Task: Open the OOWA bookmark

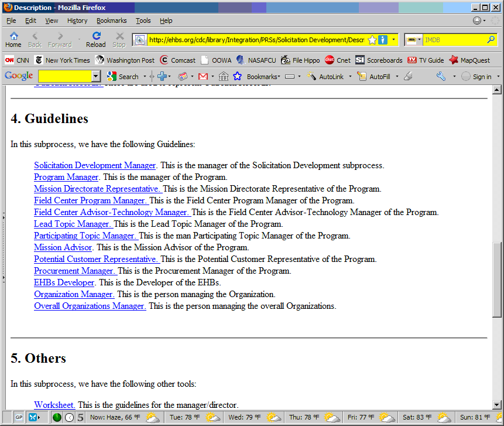Action: tap(216, 60)
